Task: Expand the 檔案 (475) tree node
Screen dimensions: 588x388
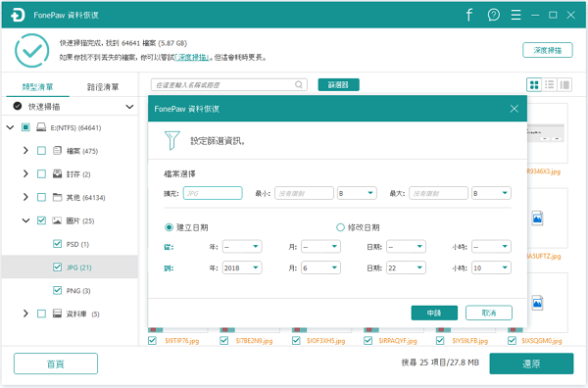Action: [25, 151]
